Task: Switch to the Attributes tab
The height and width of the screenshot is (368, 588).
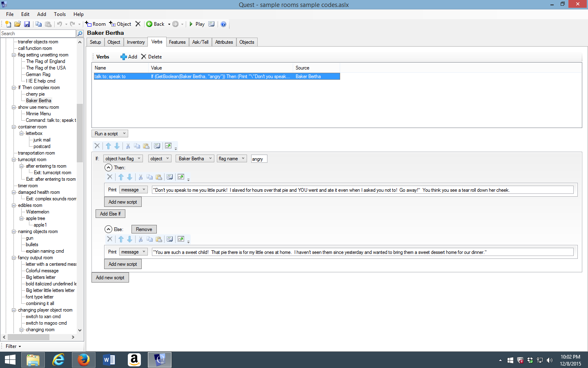Action: (224, 42)
